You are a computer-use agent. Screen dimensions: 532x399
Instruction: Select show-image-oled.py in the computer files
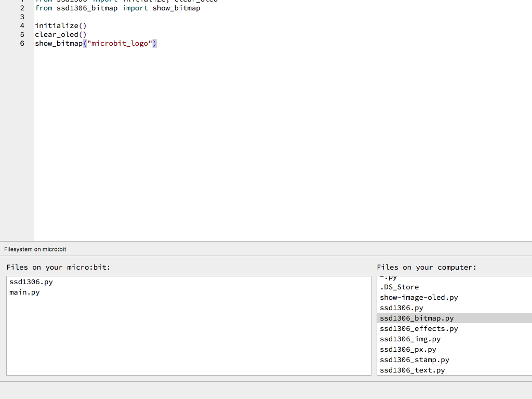click(419, 298)
